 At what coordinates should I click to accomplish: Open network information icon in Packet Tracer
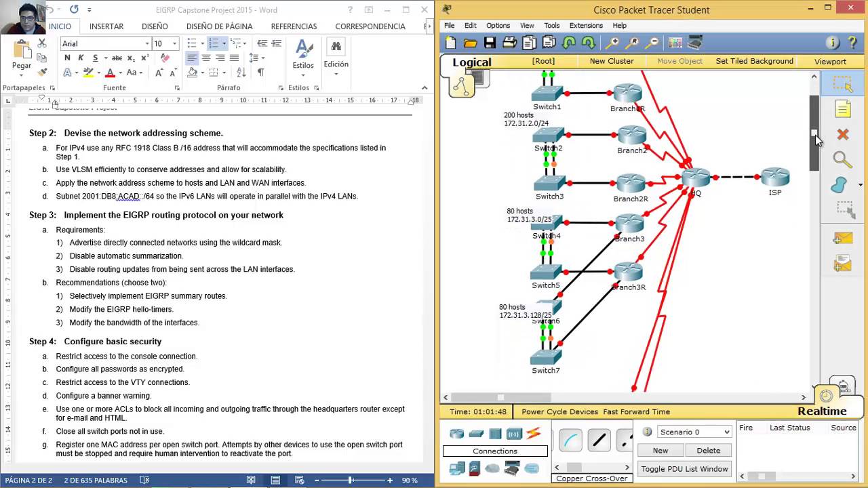tap(833, 43)
